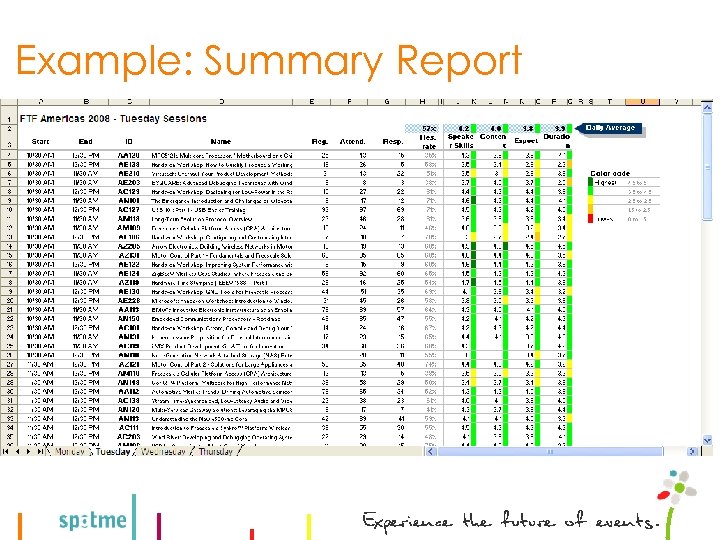Click session ID cell "AC129"
Viewport: 720px width, 540px height.
129,191
